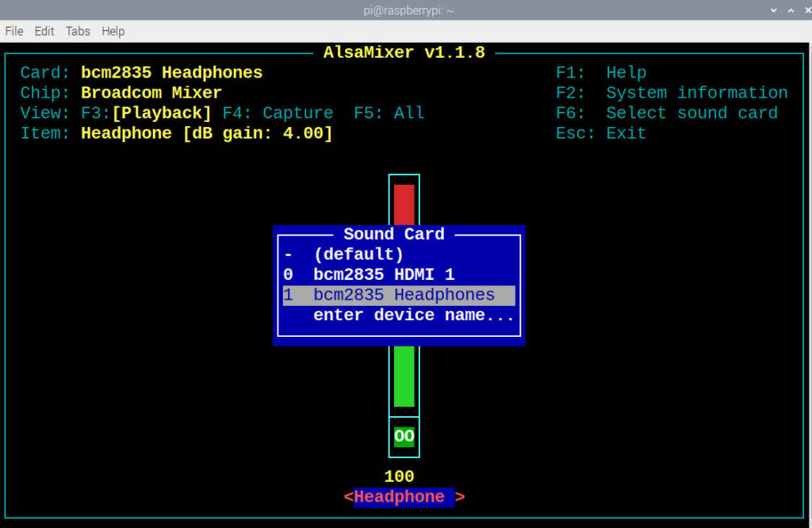
Task: Switch to the F4: Capture view
Action: pyautogui.click(x=278, y=113)
